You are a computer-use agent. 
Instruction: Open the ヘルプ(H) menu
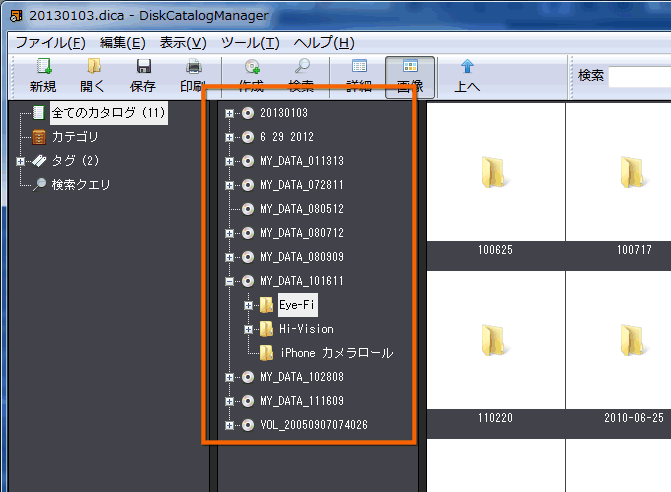324,43
